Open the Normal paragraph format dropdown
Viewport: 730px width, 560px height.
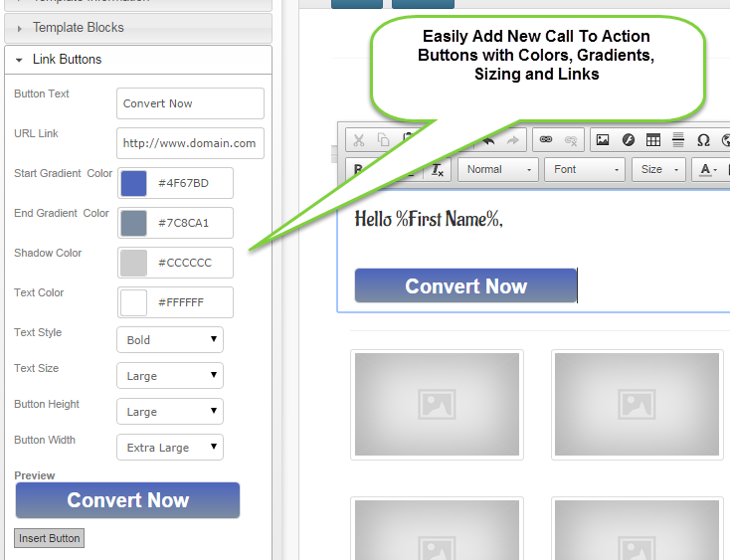498,169
